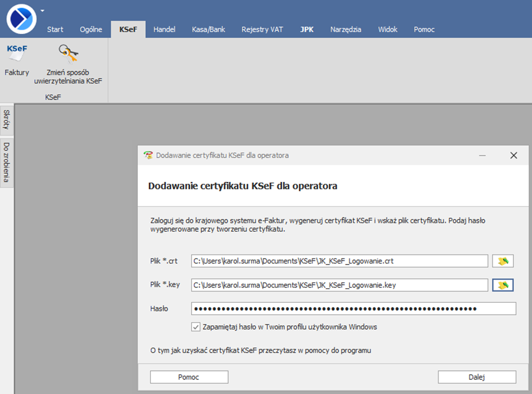Viewport: 532px width, 394px height.
Task: Expand the quick access arrow beside logo
Action: click(42, 10)
